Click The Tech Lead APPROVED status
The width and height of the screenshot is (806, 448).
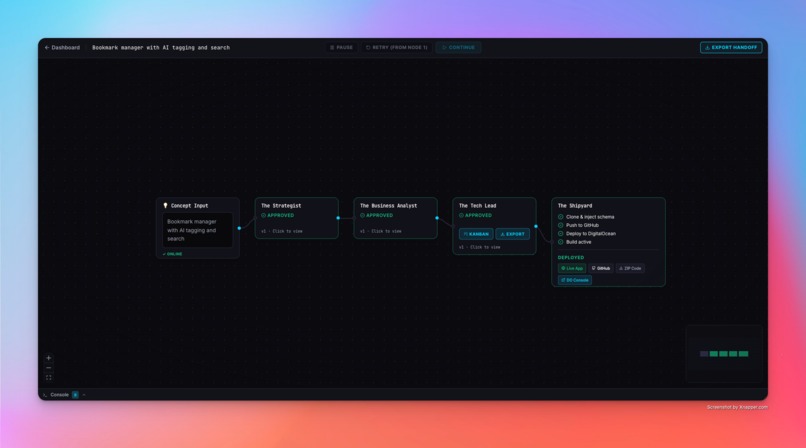pos(475,215)
